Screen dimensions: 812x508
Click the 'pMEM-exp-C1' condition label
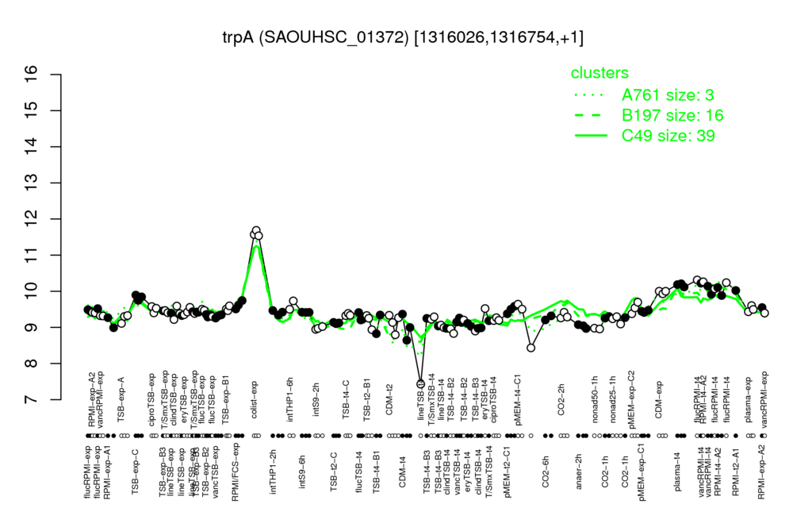[x=642, y=471]
